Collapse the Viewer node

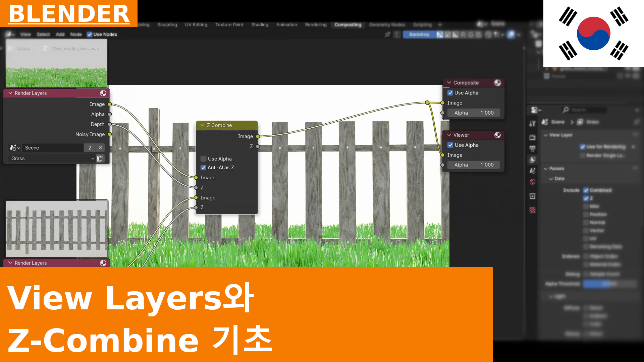click(x=449, y=135)
